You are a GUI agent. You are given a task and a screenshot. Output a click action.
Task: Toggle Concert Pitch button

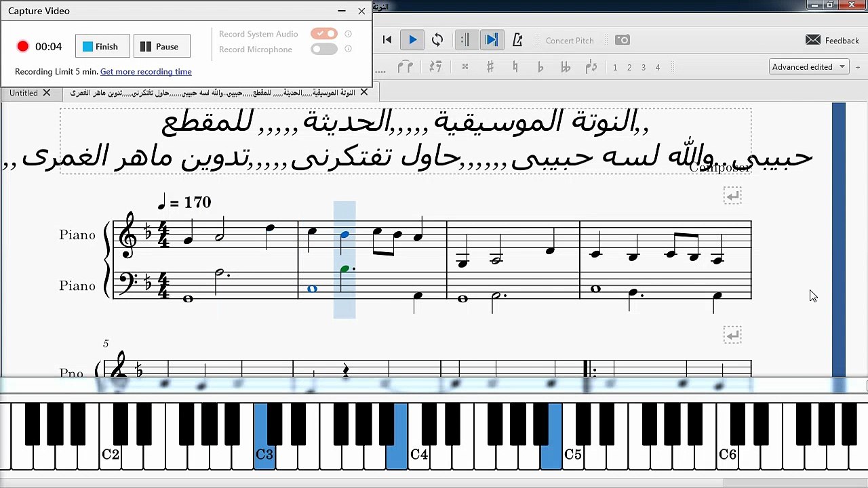tap(570, 41)
